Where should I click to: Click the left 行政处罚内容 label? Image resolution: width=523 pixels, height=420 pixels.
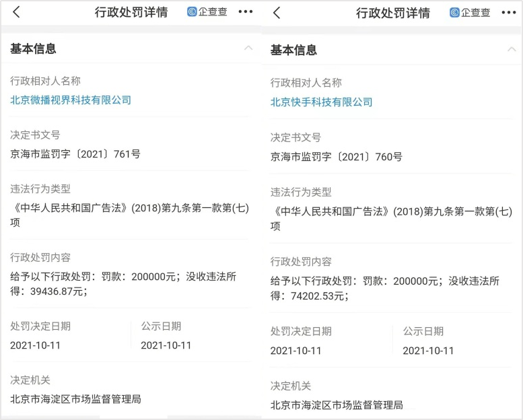pyautogui.click(x=40, y=257)
